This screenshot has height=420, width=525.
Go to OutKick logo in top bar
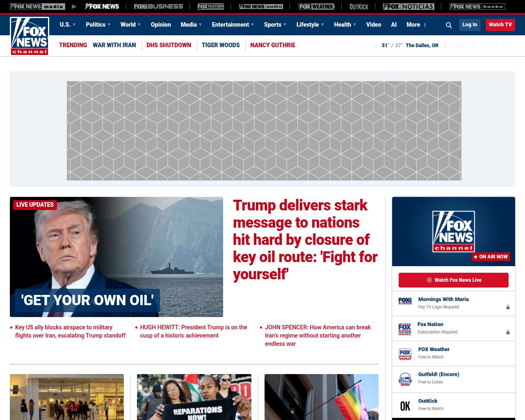(359, 7)
